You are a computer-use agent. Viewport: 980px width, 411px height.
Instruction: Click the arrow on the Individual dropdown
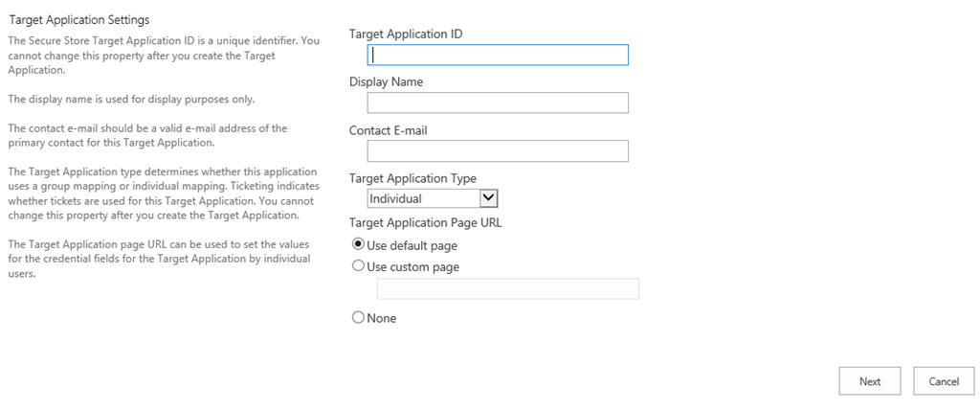click(488, 198)
